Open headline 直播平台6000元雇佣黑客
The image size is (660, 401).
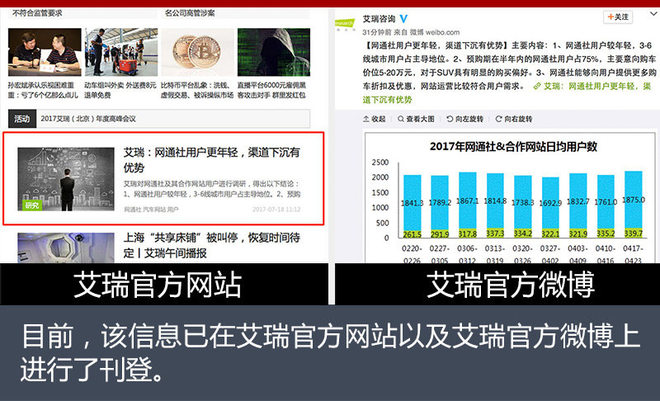click(x=272, y=90)
